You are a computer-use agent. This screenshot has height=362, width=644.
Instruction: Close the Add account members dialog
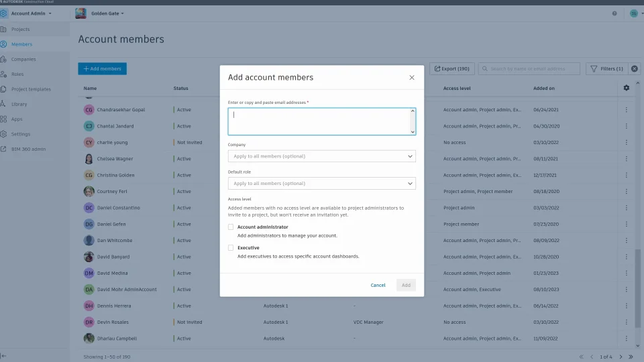(412, 78)
